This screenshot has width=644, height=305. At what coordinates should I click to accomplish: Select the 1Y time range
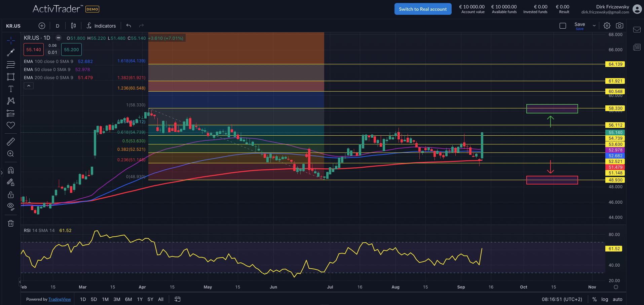click(140, 299)
